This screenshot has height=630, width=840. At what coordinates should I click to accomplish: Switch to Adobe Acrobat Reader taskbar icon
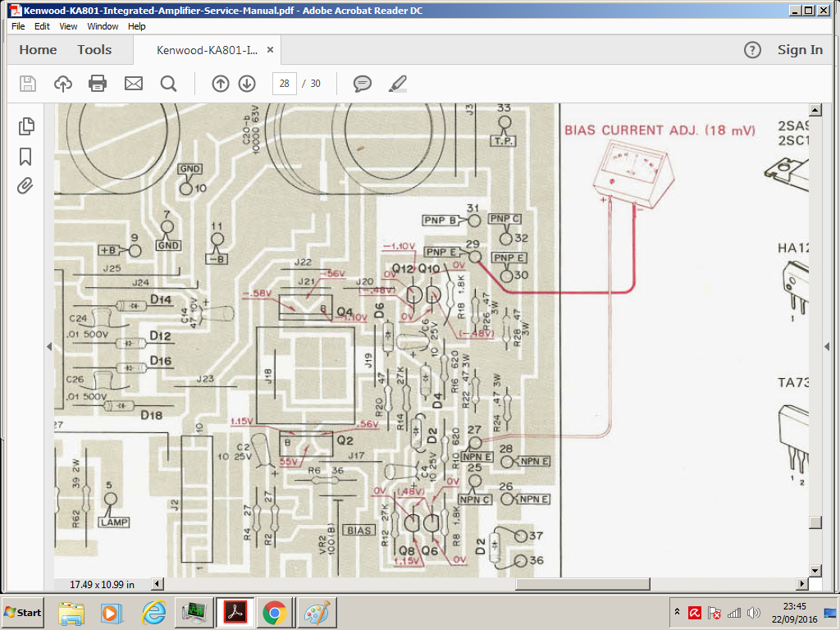235,613
